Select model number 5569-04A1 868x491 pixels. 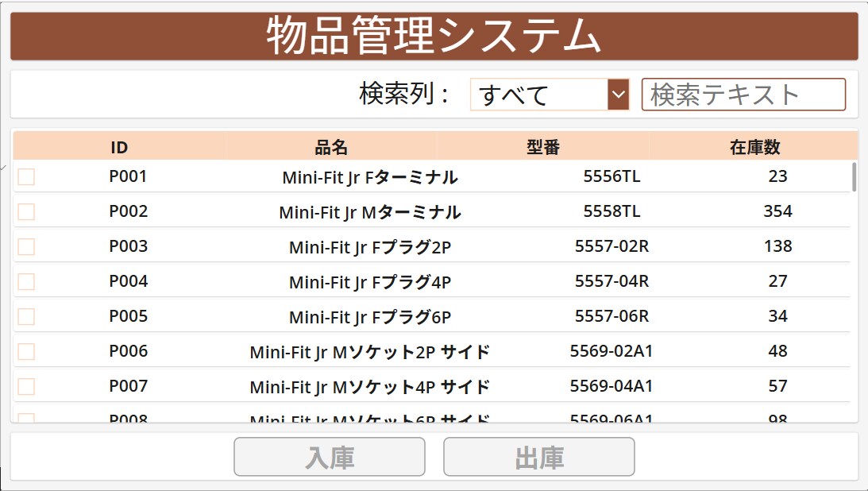pos(611,385)
